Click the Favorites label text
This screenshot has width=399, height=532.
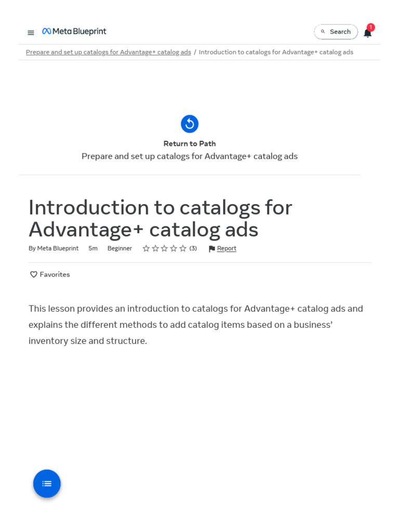(55, 274)
